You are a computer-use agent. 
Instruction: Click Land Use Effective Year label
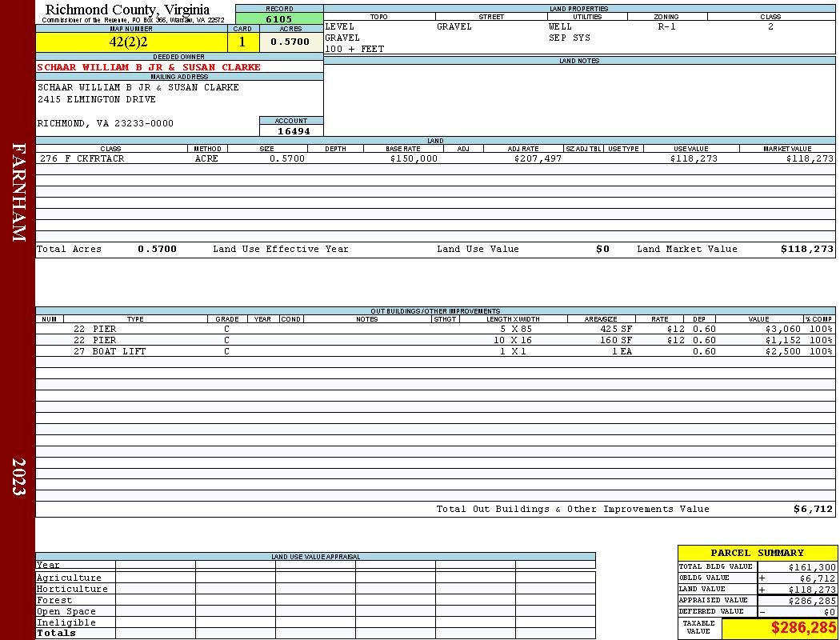click(281, 249)
